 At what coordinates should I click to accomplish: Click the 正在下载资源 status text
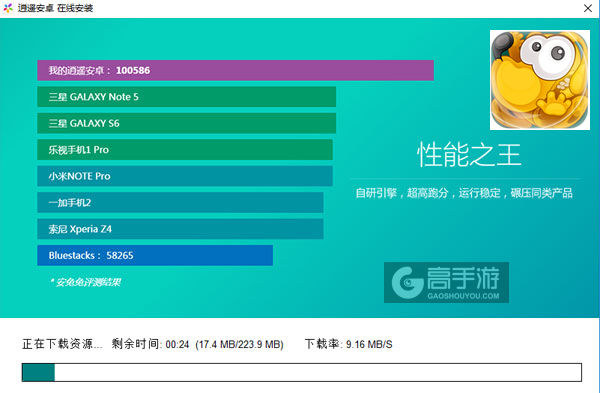[62, 344]
